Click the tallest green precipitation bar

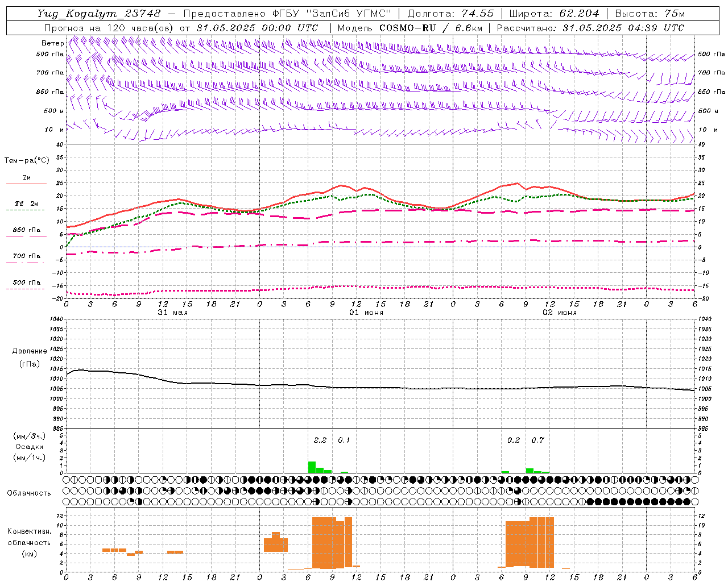coord(312,467)
